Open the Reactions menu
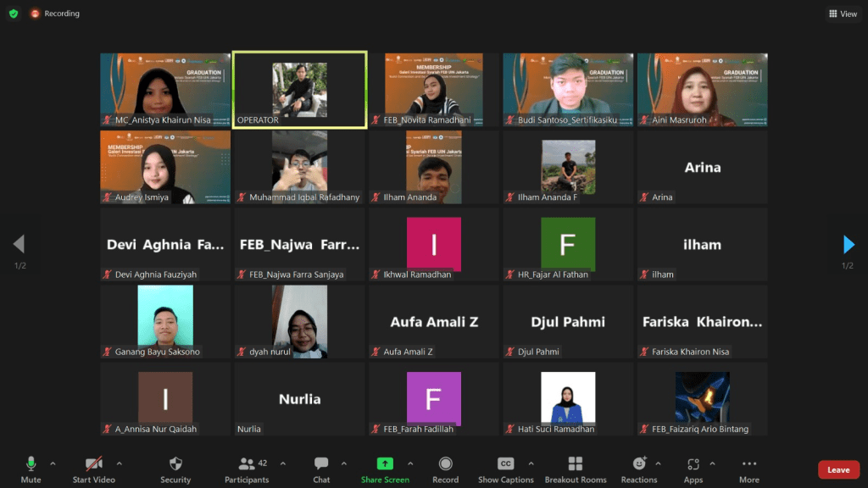Viewport: 868px width, 488px height. click(x=639, y=469)
